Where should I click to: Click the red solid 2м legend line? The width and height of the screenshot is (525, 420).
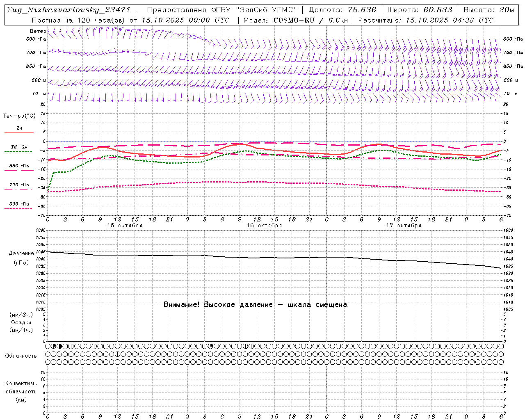click(19, 133)
